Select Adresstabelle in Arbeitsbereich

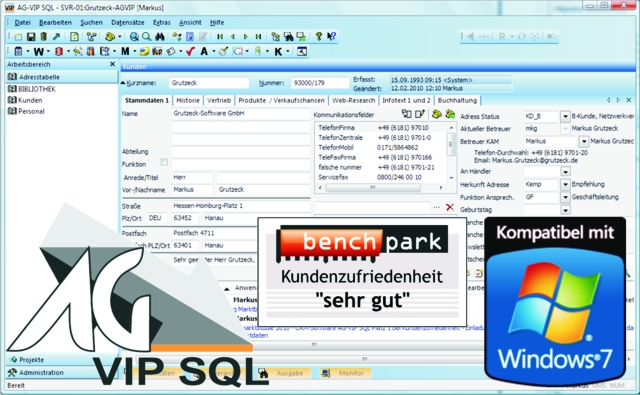[62, 77]
